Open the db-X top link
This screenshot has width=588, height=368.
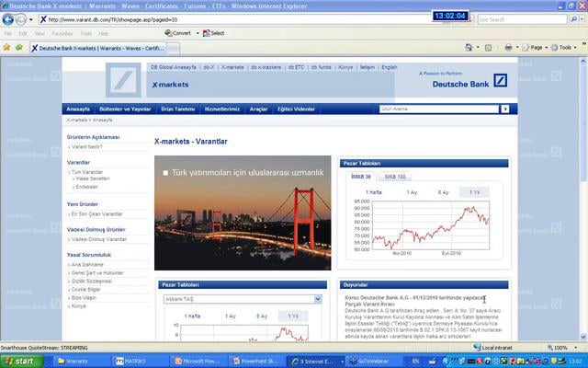point(209,67)
